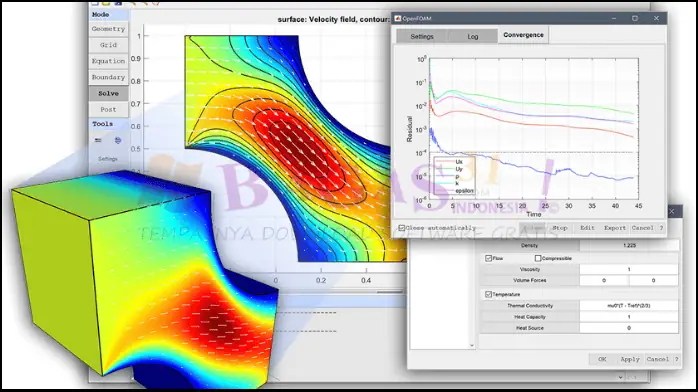Click the list scroll-down arrow in equation dialog
Viewport: 698px width, 392px height.
tap(472, 345)
